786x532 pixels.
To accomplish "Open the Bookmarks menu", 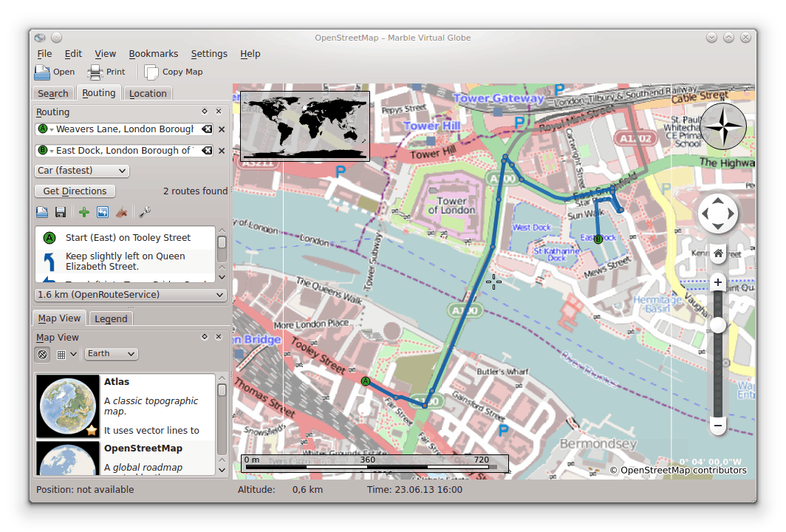I will (x=154, y=54).
